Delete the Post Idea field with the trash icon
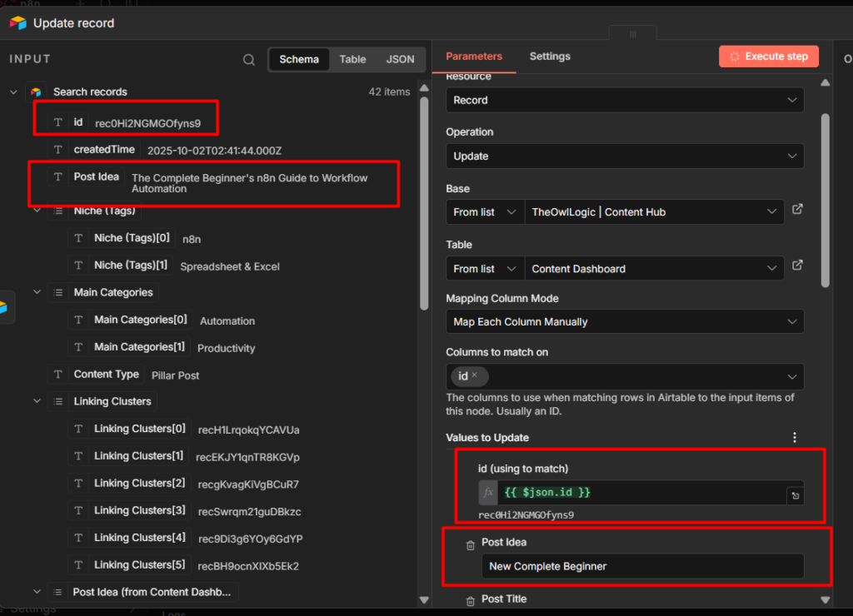This screenshot has height=616, width=853. (x=471, y=544)
